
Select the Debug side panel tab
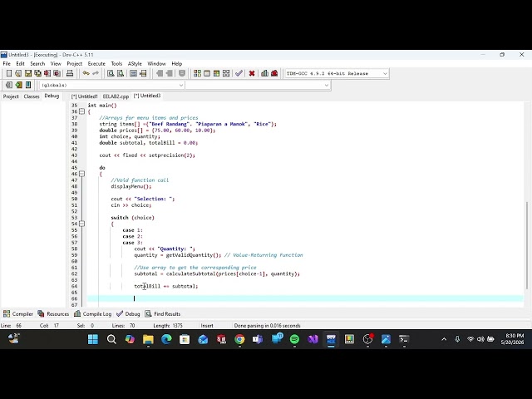(x=52, y=96)
